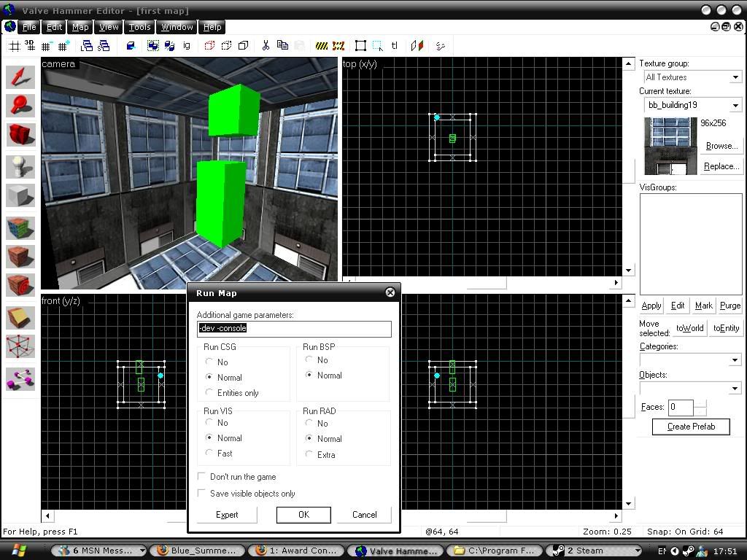747x560 pixels.
Task: Click the Load Window State icon
Action: click(x=87, y=46)
